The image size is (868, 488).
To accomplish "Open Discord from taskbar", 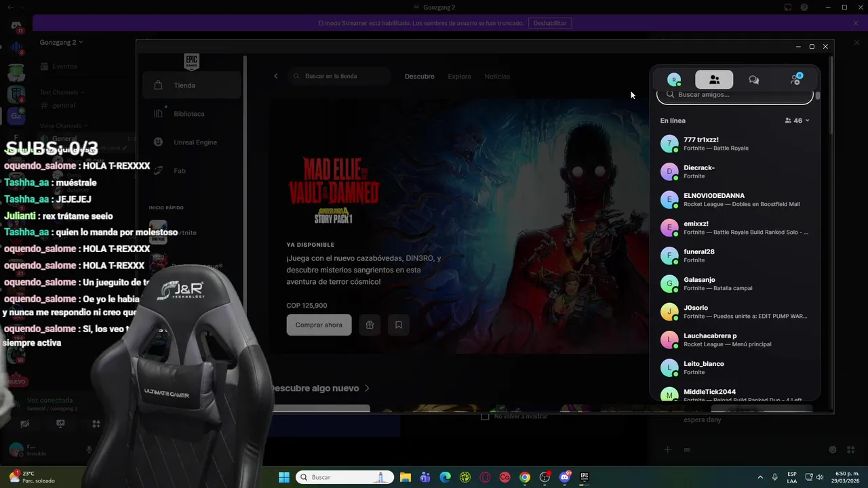I will (x=565, y=477).
